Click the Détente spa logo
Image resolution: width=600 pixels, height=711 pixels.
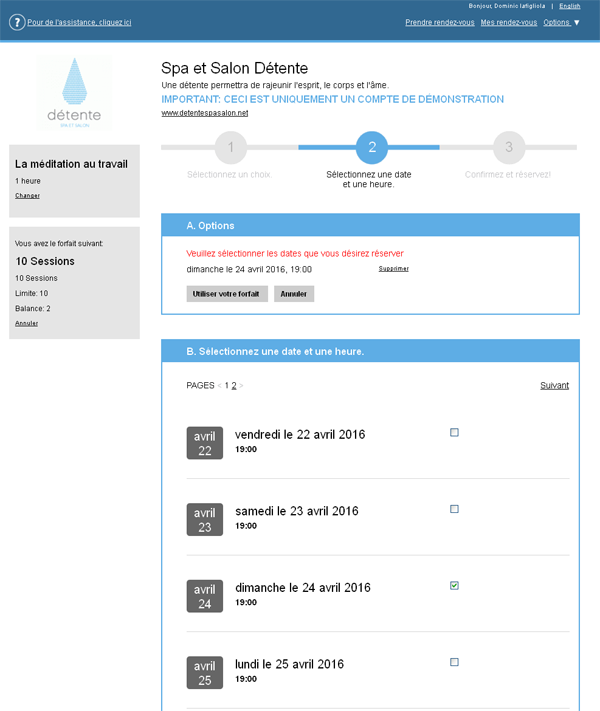(x=74, y=94)
